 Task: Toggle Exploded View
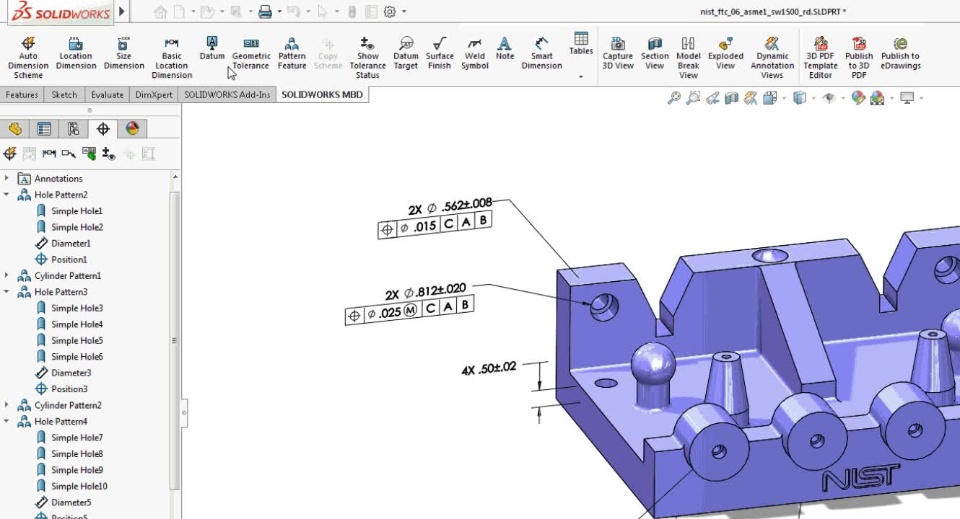726,53
